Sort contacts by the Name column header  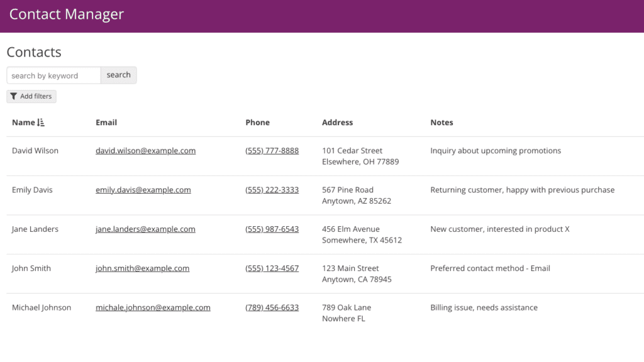[x=23, y=123]
